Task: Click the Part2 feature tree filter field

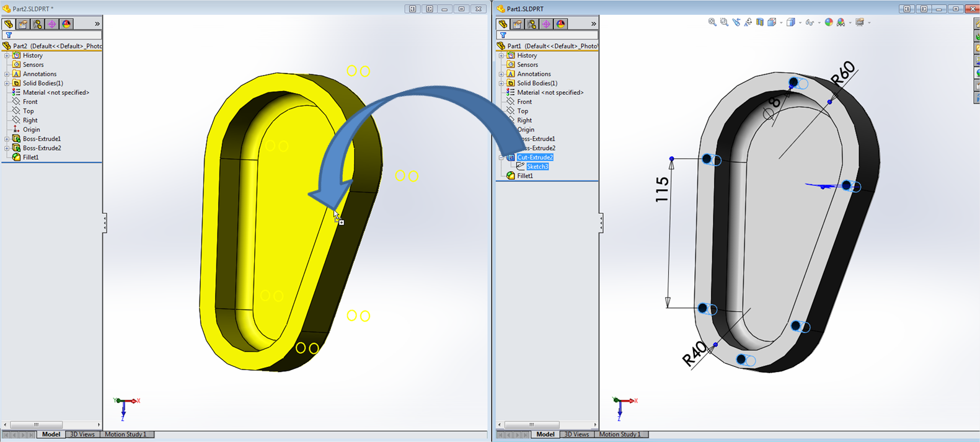Action: (x=56, y=35)
